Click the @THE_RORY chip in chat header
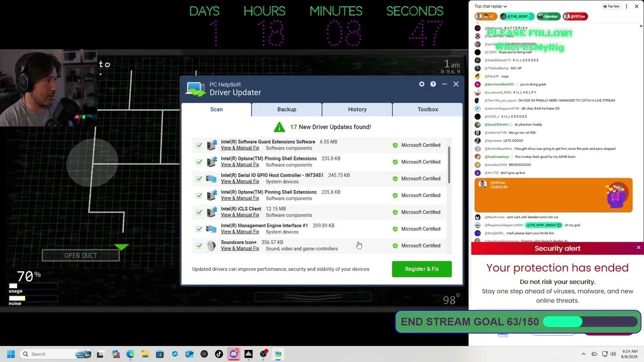644x362 pixels. [x=517, y=17]
